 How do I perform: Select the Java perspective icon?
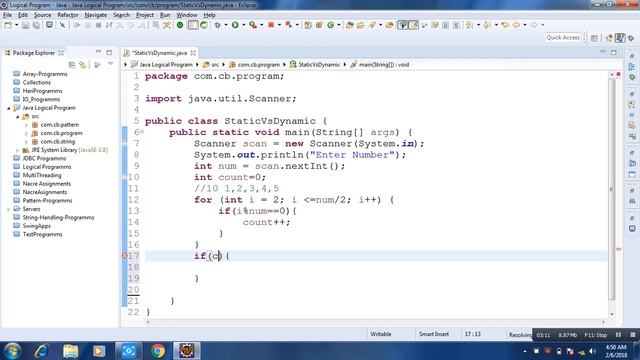point(620,38)
